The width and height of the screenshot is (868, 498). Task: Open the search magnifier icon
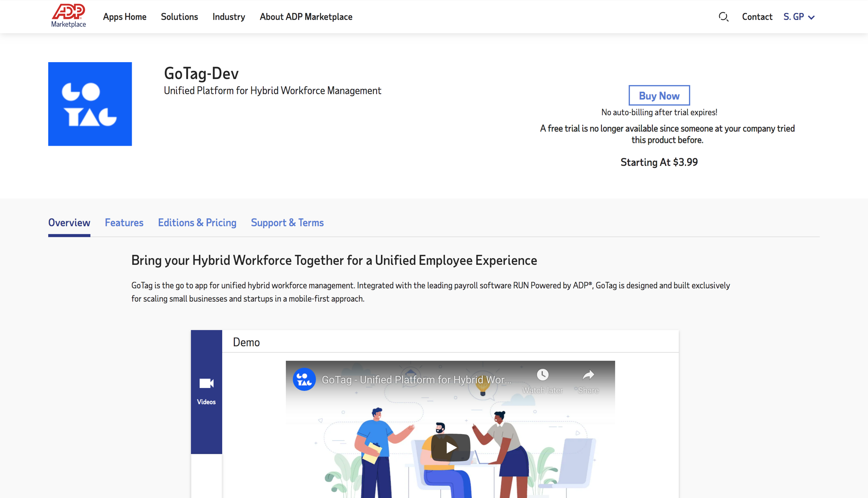(x=724, y=17)
